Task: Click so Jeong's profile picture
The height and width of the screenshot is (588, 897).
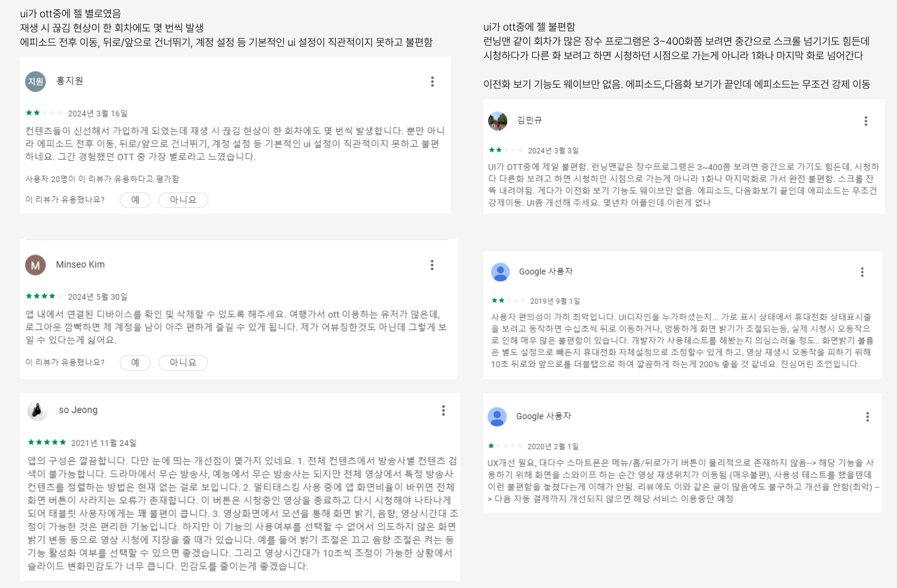Action: (37, 410)
